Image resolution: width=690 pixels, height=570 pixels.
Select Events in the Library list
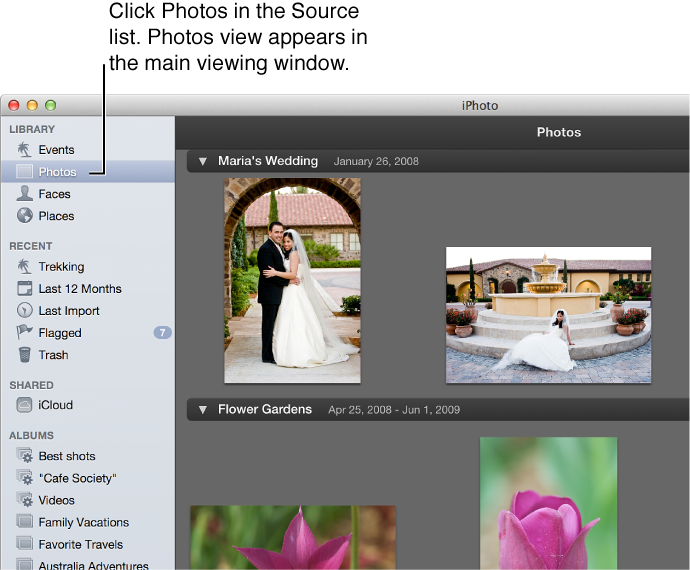click(88, 150)
